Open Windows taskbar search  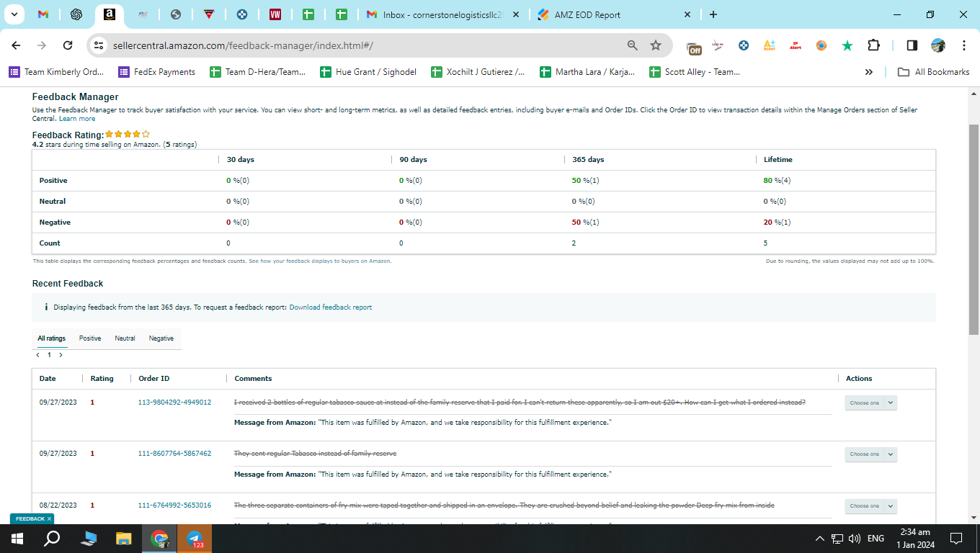(x=52, y=539)
